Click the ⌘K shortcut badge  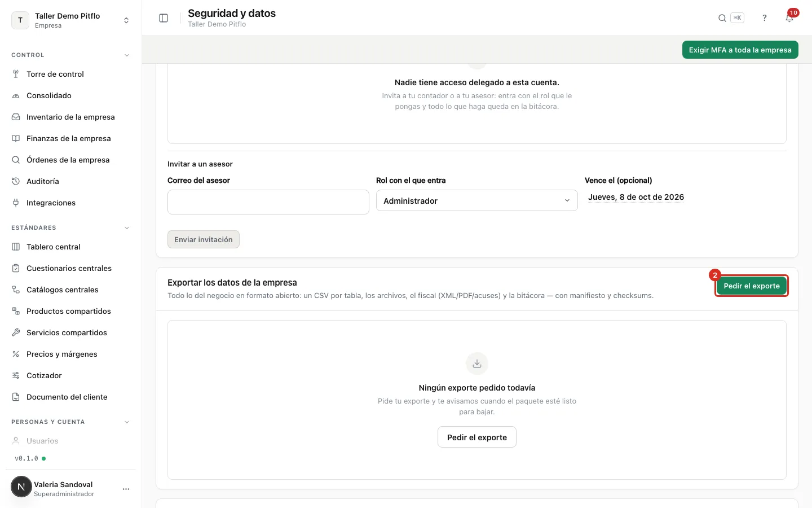click(737, 18)
